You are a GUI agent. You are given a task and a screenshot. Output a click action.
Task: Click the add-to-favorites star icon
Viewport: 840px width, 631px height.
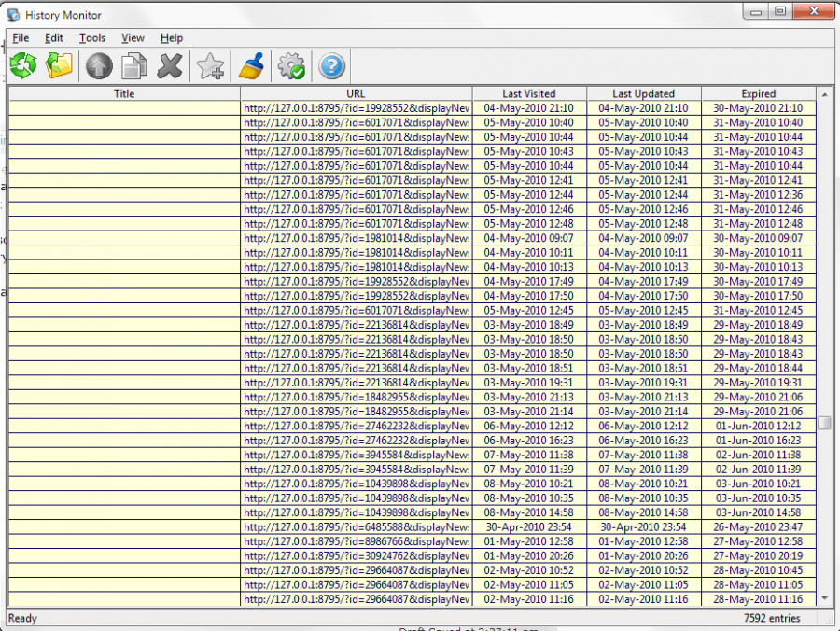tap(211, 66)
